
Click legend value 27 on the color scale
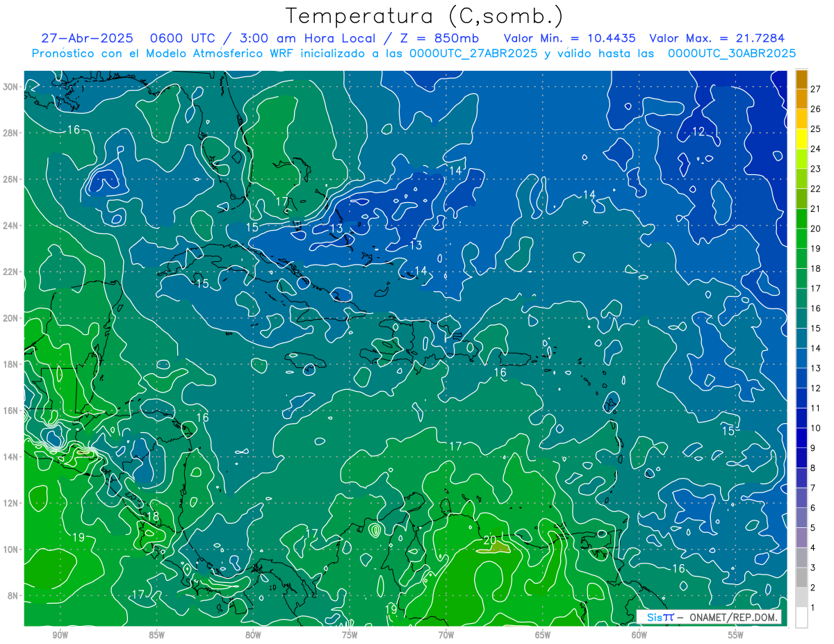click(x=816, y=89)
